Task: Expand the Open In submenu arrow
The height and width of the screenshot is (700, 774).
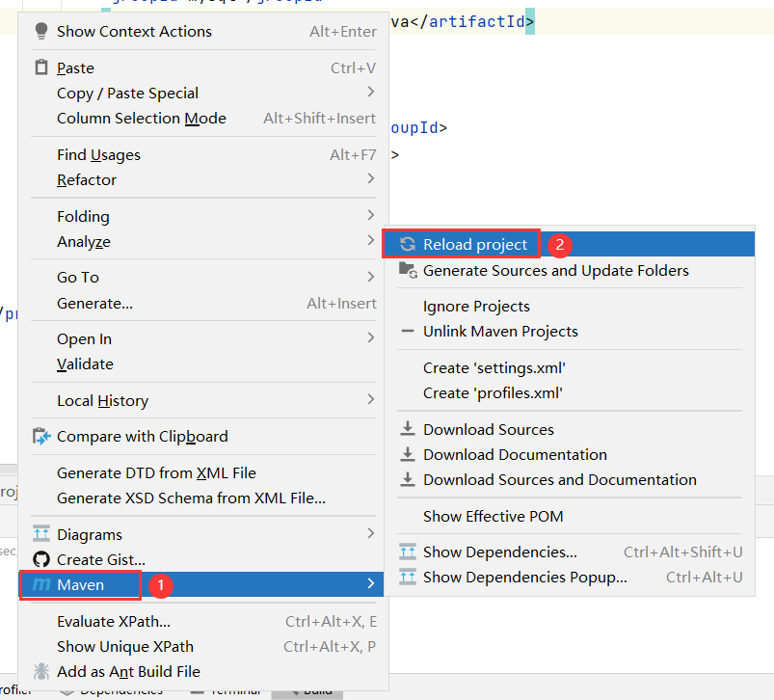Action: [x=371, y=338]
